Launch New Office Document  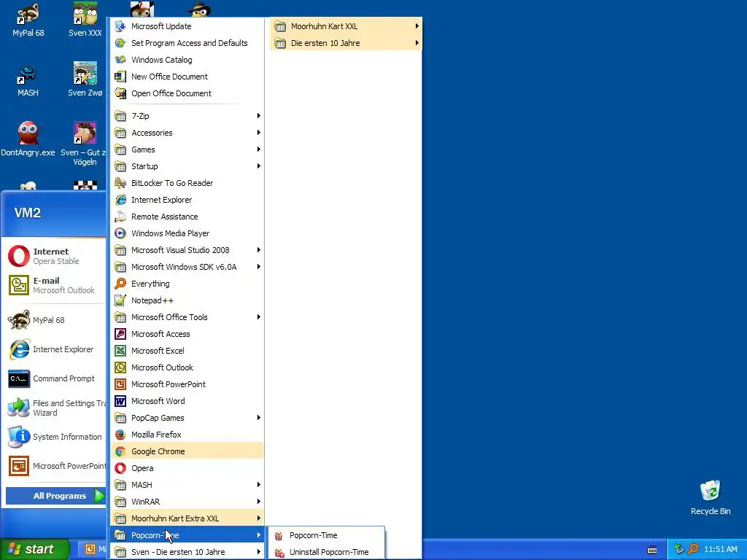(187, 76)
